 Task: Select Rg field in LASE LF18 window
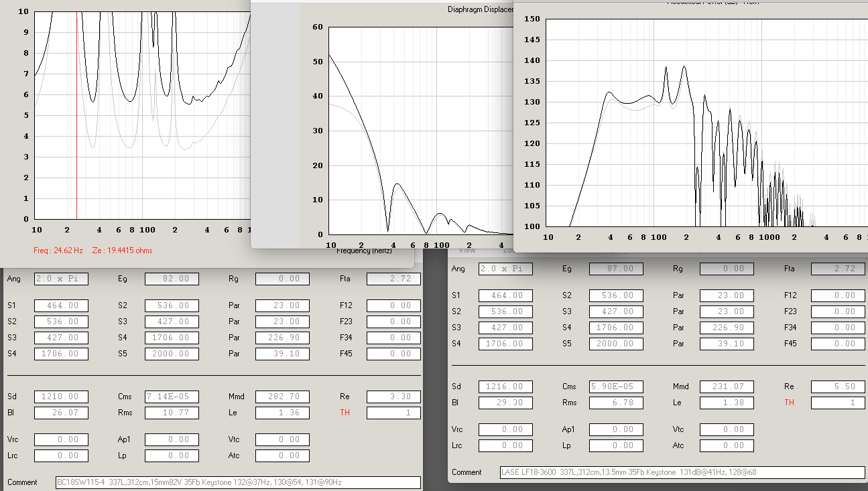pos(727,269)
